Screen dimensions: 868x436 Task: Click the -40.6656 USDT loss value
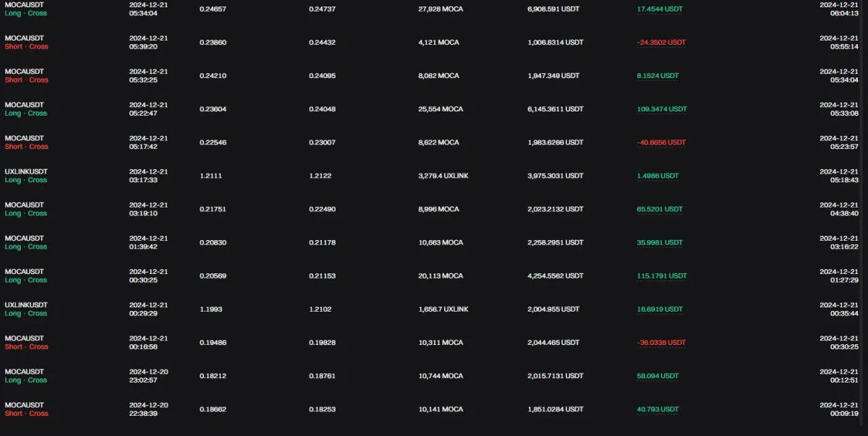661,142
